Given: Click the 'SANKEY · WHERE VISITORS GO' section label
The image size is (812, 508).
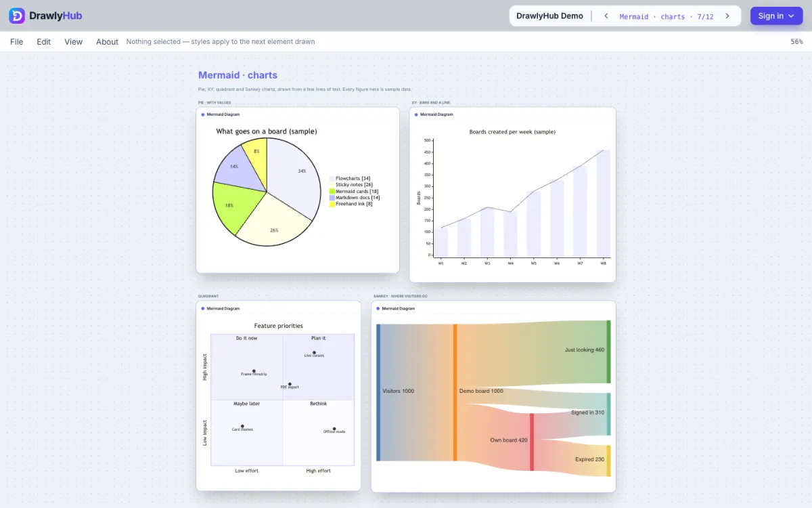Looking at the screenshot, I should [x=400, y=296].
